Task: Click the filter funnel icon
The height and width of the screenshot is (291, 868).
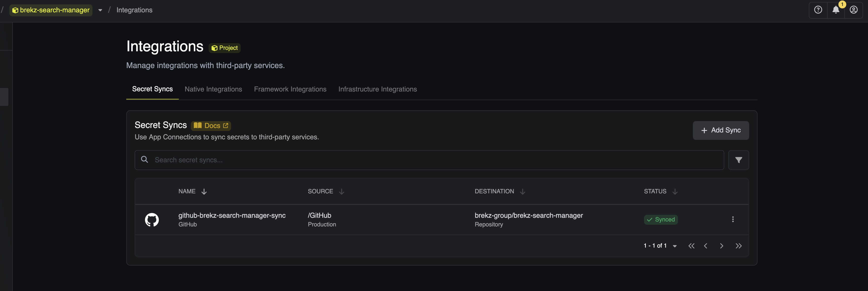Action: point(738,160)
